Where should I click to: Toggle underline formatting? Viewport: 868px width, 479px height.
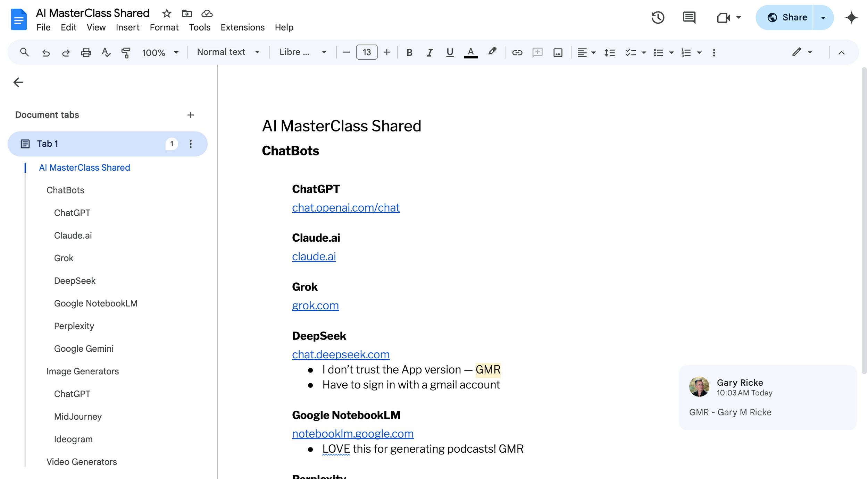coord(450,52)
